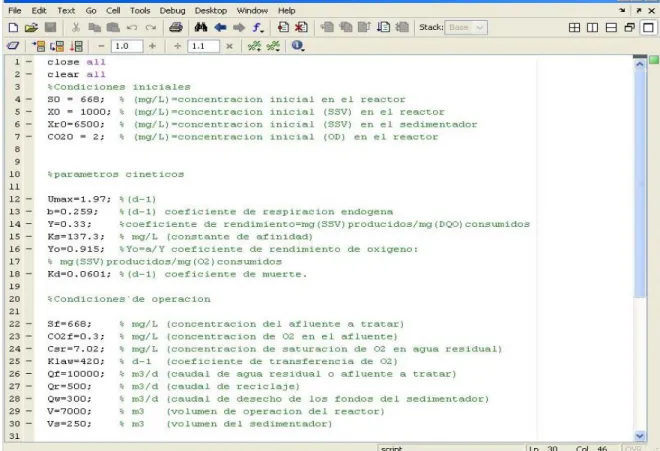Redo the last edit
This screenshot has width=660, height=451.
tap(151, 28)
